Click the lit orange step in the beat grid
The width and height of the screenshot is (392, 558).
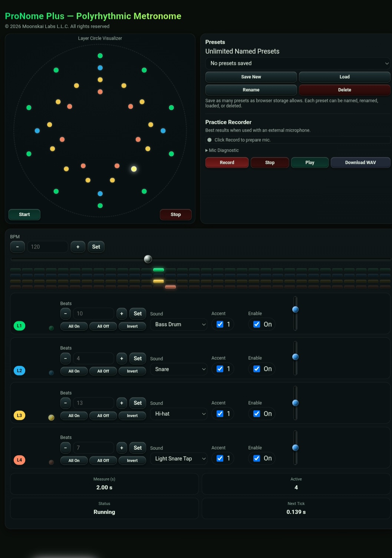point(170,287)
